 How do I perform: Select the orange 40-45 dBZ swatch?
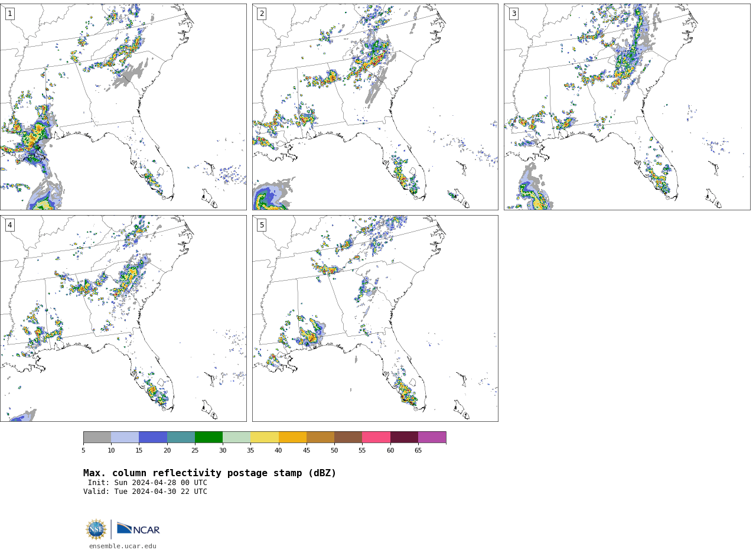coord(292,437)
